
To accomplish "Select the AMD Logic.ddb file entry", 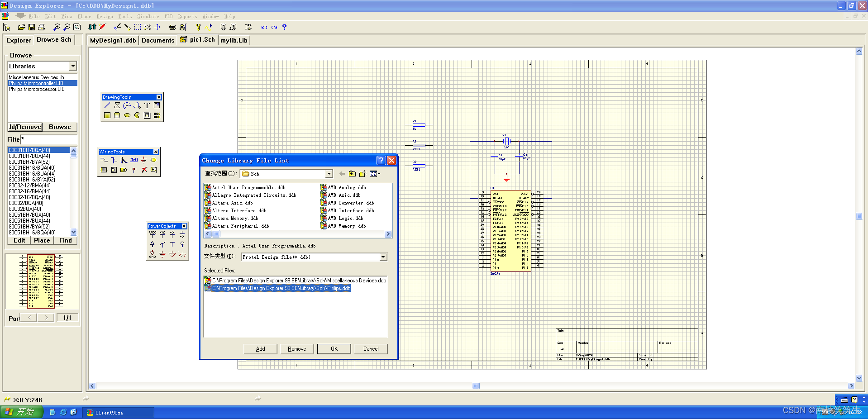I will [346, 218].
